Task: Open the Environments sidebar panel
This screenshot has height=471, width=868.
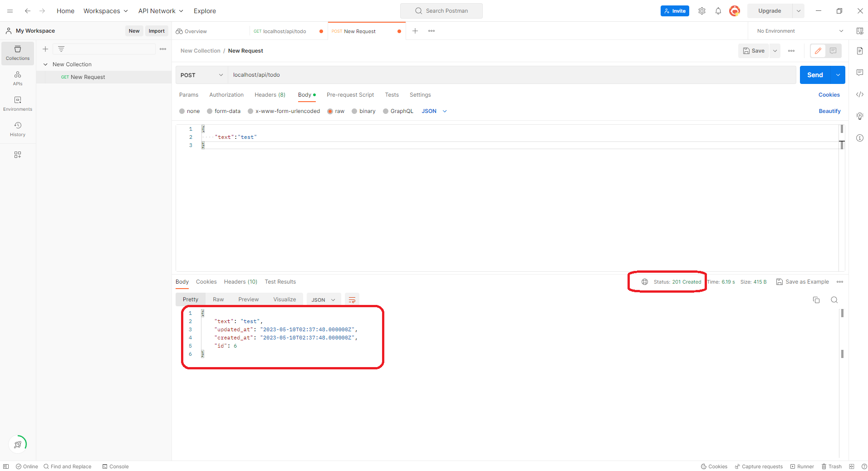Action: coord(17,103)
